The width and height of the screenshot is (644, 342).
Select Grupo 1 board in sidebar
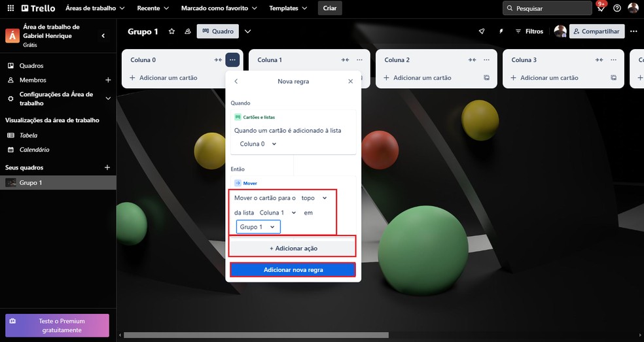tap(58, 182)
